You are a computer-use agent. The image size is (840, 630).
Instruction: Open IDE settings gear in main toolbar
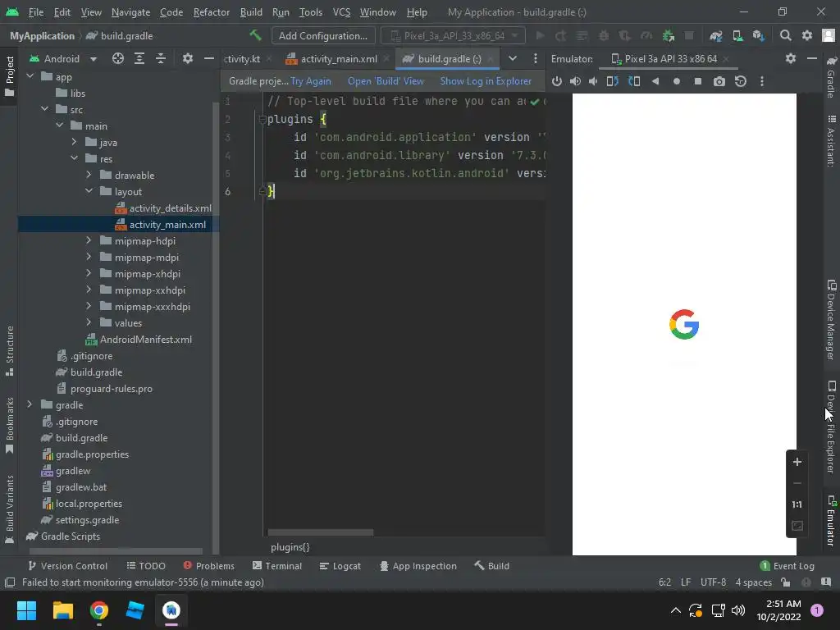pyautogui.click(x=807, y=36)
